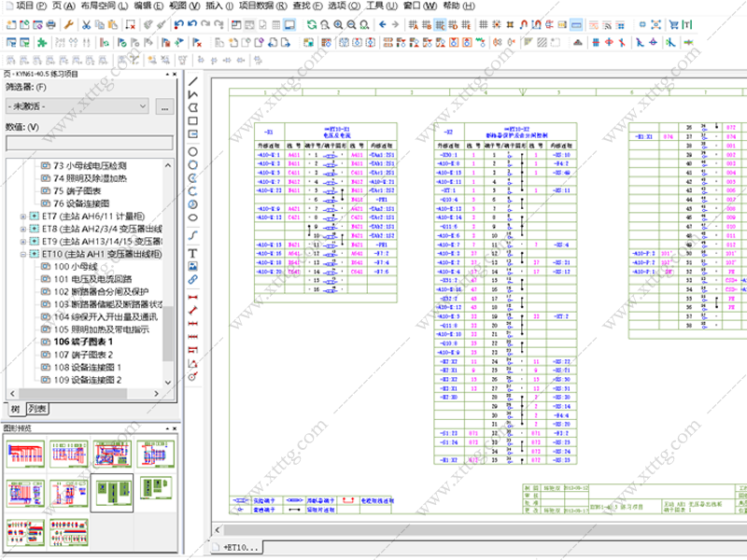The image size is (747, 560).
Task: Click the ... button beside filter
Action: pos(164,106)
